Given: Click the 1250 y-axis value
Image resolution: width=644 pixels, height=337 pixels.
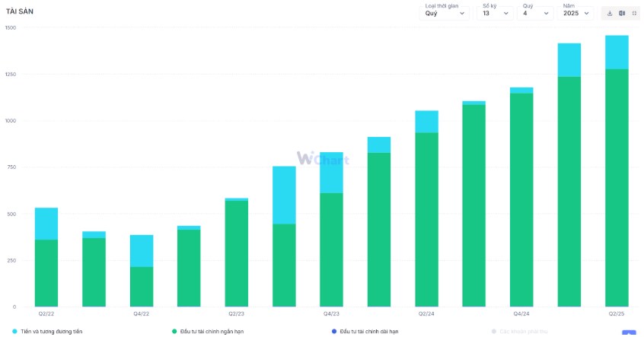Looking at the screenshot, I should tap(11, 75).
